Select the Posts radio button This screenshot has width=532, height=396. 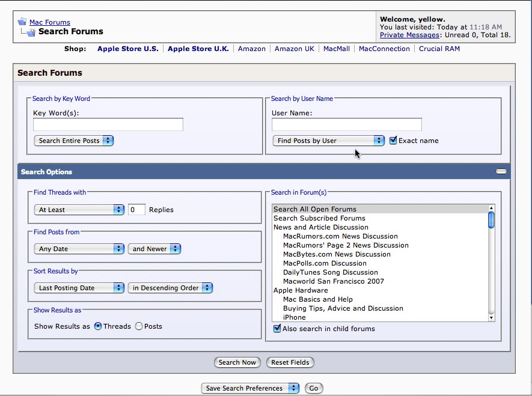coord(139,326)
